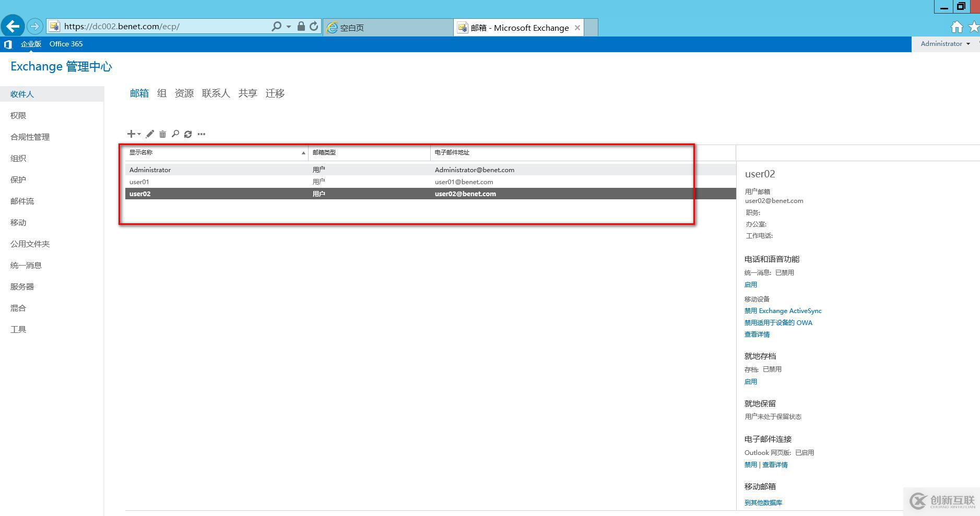The height and width of the screenshot is (516, 980).
Task: Open the 联系人 tab
Action: pyautogui.click(x=216, y=93)
